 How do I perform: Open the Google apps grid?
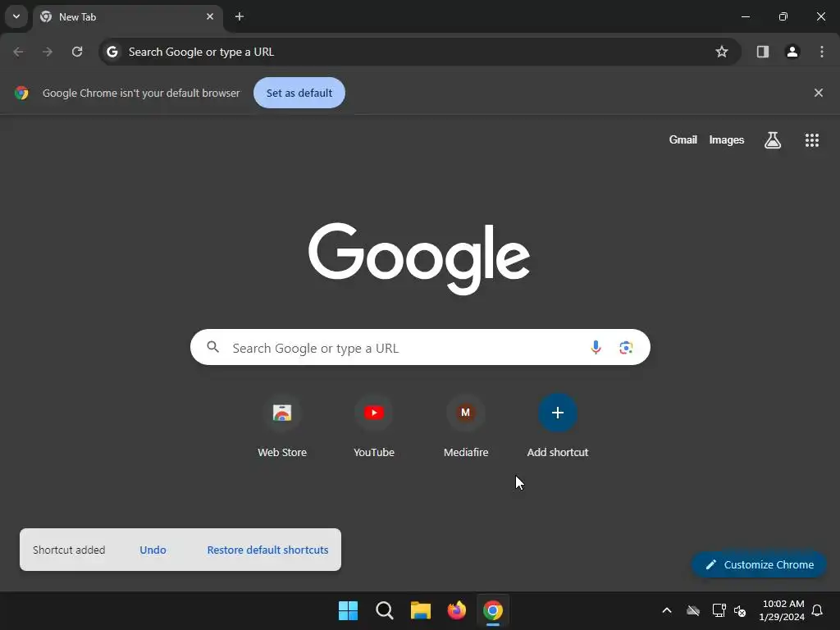[x=811, y=140]
